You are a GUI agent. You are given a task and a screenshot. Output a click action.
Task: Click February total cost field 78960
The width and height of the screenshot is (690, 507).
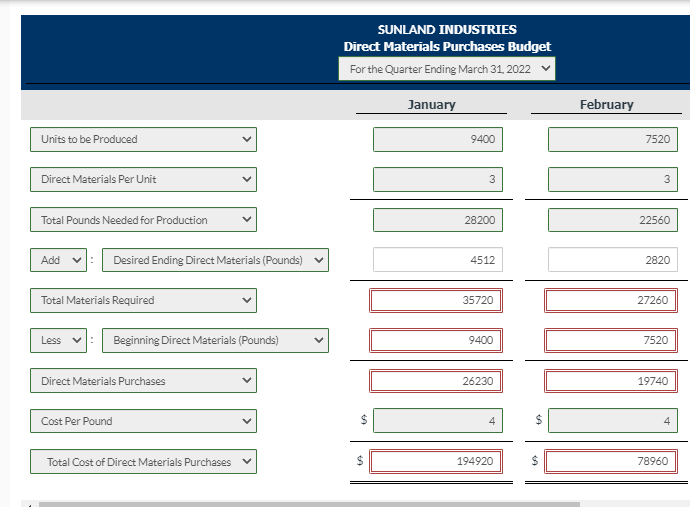coord(611,461)
